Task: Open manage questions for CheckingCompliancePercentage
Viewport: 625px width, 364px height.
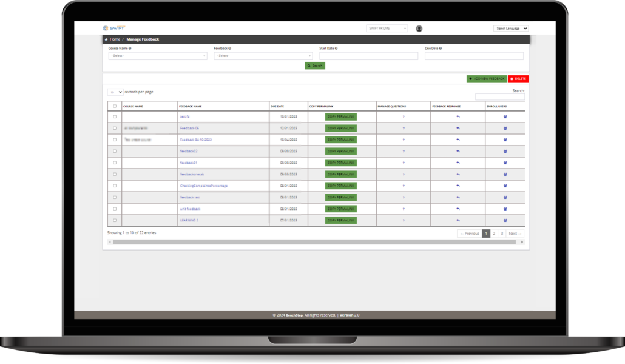Action: click(x=404, y=186)
